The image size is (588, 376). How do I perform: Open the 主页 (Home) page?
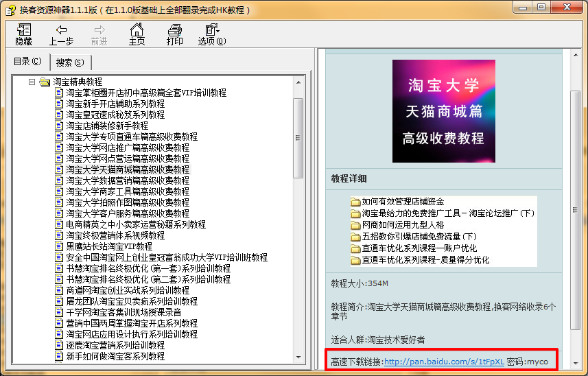(x=137, y=34)
